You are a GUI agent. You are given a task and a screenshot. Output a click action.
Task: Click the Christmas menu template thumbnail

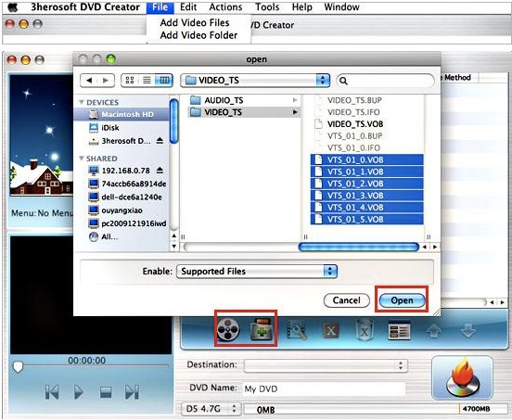coord(41,135)
